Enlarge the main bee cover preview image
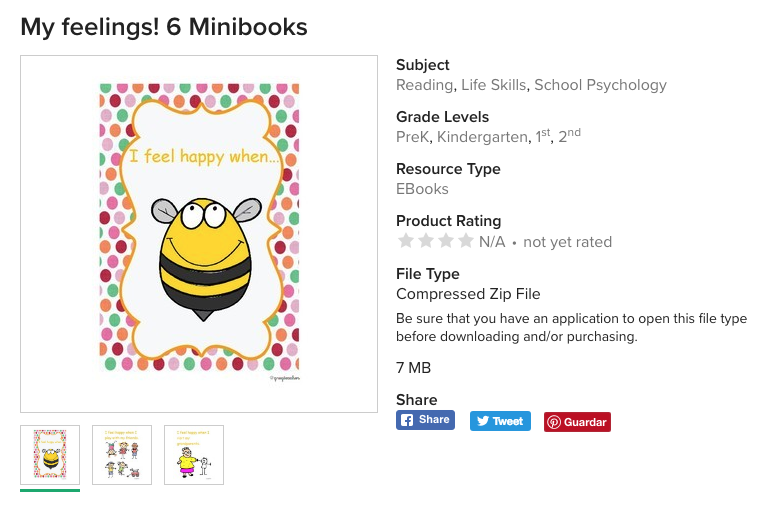Viewport: 764px width, 516px height. pyautogui.click(x=199, y=233)
